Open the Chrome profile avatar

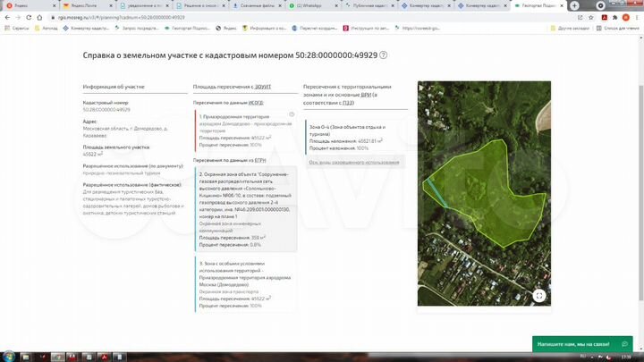tap(625, 18)
